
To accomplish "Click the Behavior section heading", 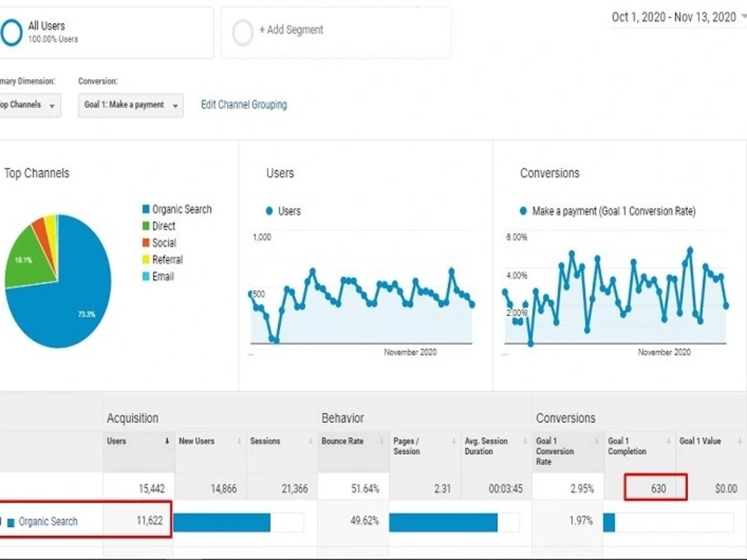I will (x=343, y=418).
